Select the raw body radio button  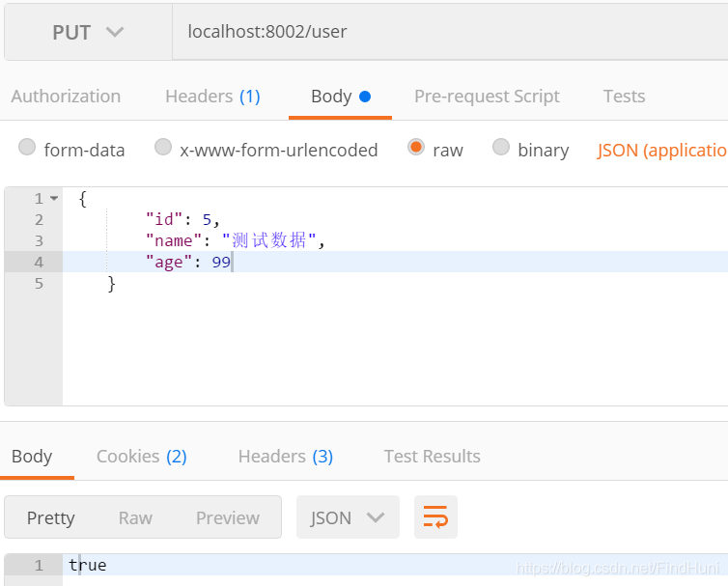tap(416, 147)
